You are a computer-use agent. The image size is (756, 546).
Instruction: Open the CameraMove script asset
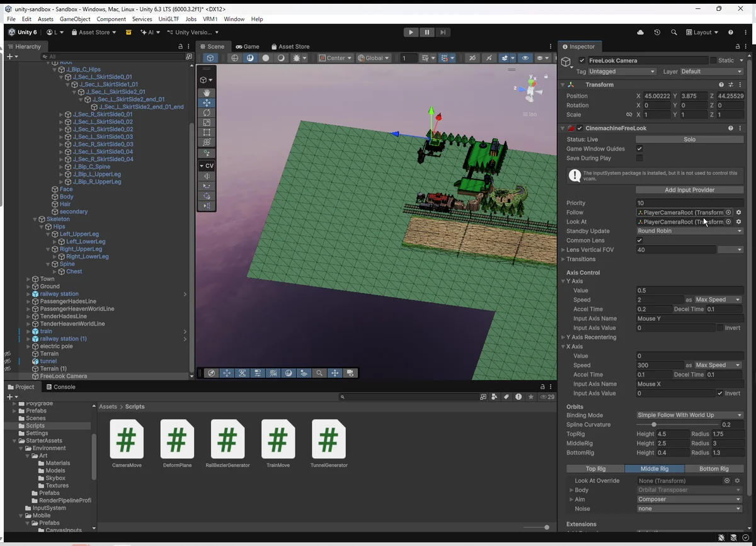[126, 439]
